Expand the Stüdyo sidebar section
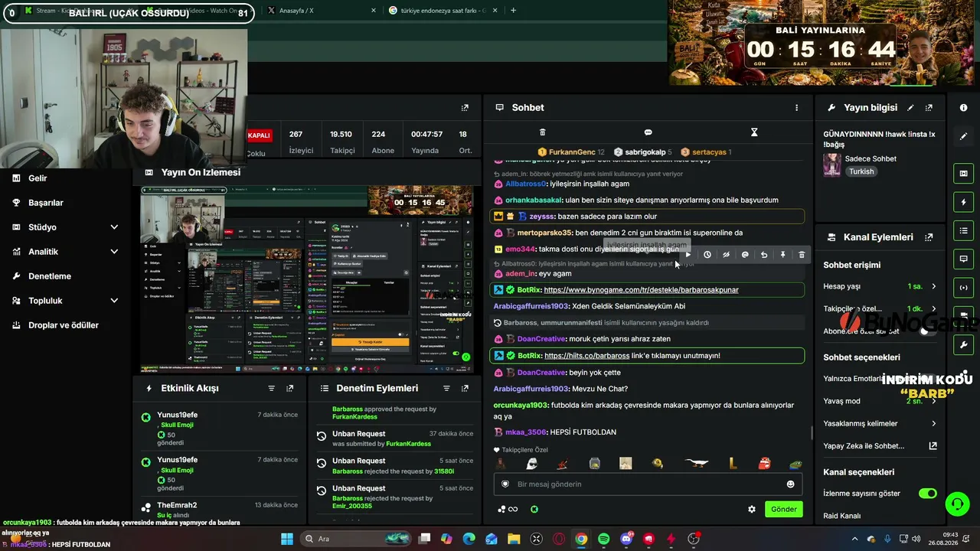Viewport: 980px width, 551px height. [x=114, y=227]
